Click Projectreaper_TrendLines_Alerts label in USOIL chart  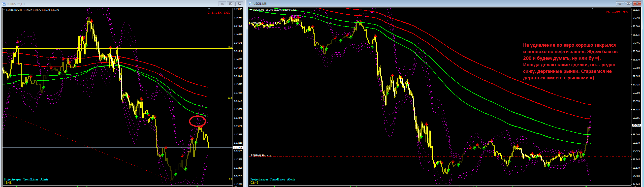pos(273,179)
